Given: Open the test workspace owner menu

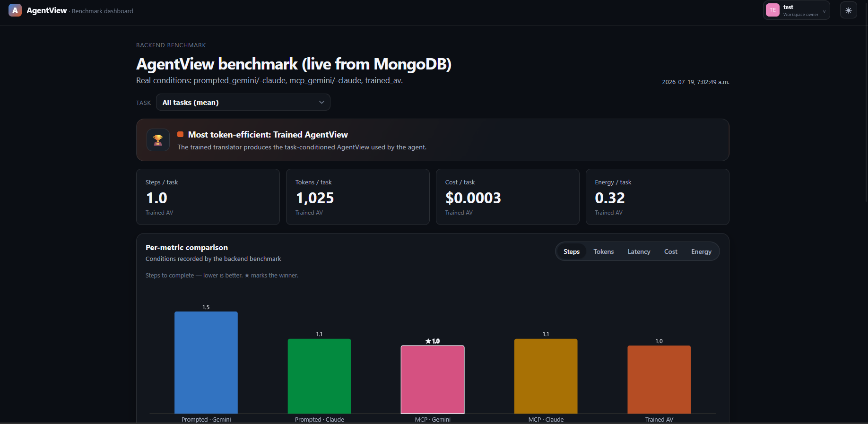Looking at the screenshot, I should pos(797,10).
